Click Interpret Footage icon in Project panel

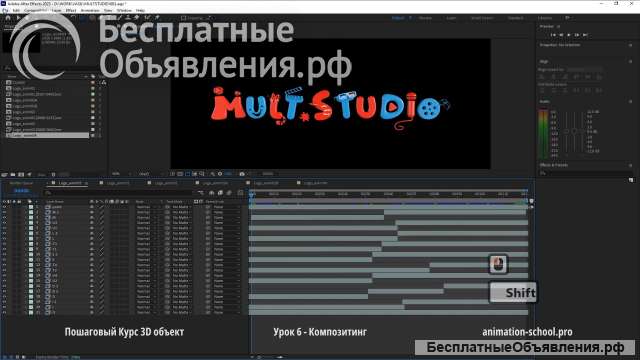[x=5, y=175]
